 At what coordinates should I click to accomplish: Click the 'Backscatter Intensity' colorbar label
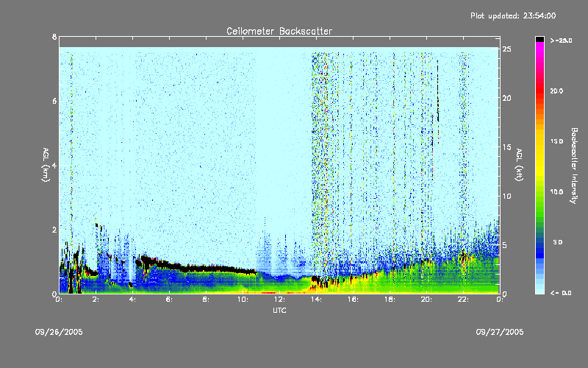[x=574, y=166]
